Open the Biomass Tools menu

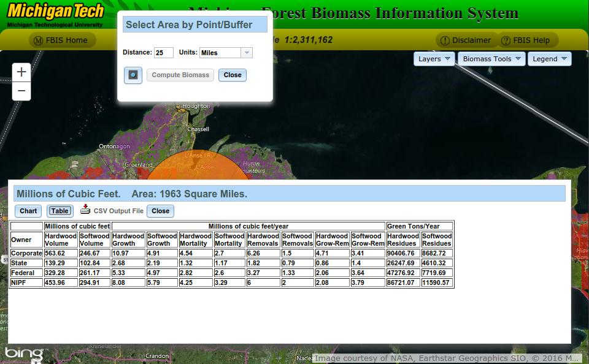pos(491,59)
